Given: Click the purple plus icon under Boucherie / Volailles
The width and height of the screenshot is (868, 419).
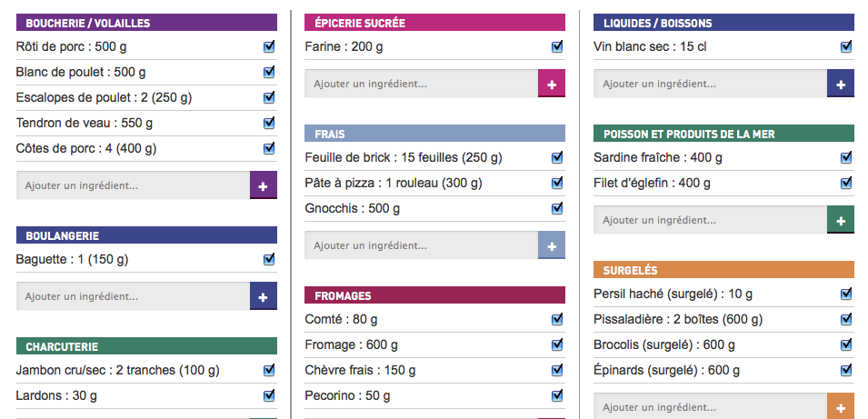Looking at the screenshot, I should [x=263, y=185].
